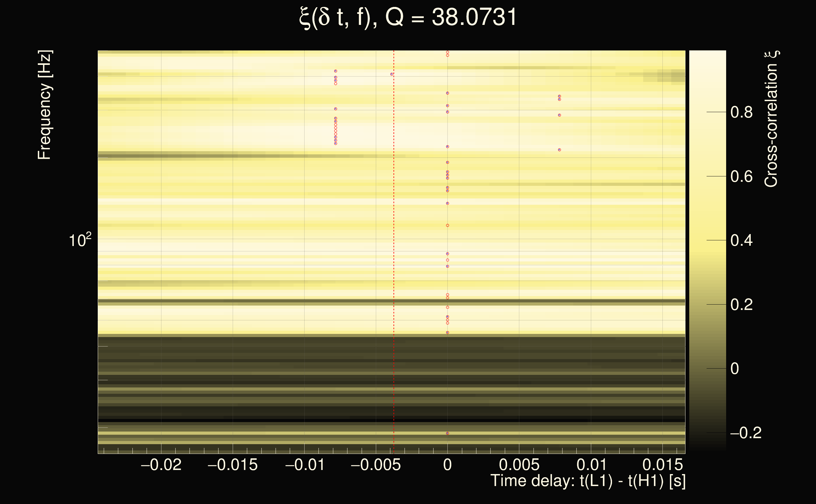Viewport: 816px width, 504px height.
Task: Click the −0.005 x-axis tick label
Action: tap(376, 465)
